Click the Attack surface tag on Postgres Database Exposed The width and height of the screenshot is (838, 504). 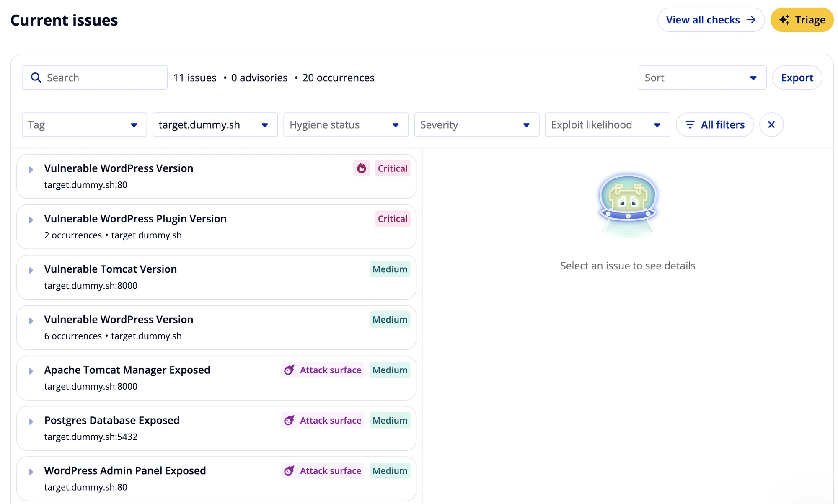coord(323,420)
